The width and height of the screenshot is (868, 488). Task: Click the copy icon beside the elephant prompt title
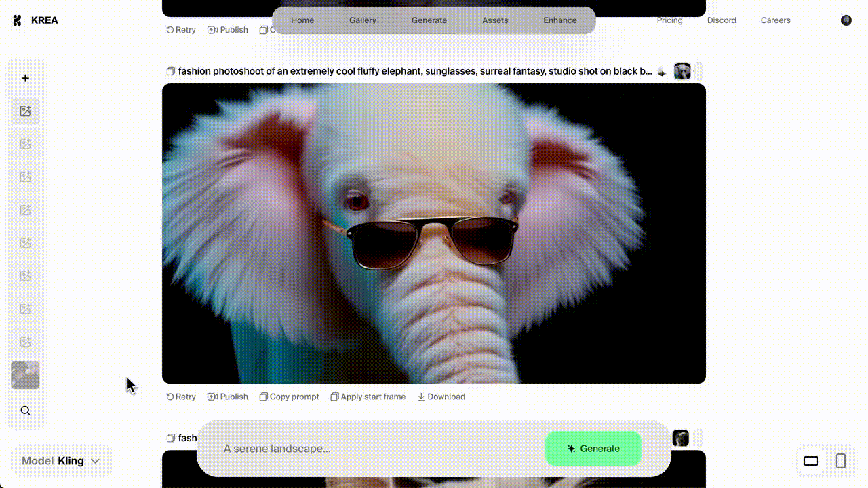[171, 71]
